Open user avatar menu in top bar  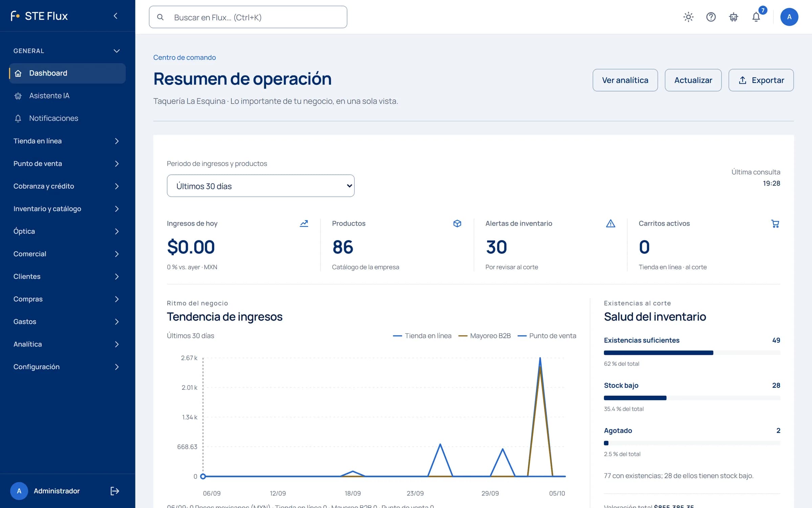point(789,17)
